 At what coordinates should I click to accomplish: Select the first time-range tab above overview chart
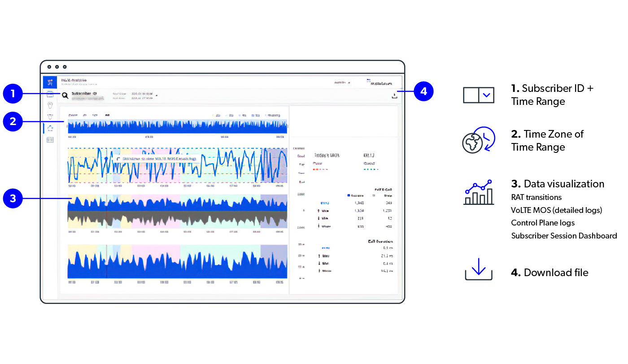(x=72, y=115)
